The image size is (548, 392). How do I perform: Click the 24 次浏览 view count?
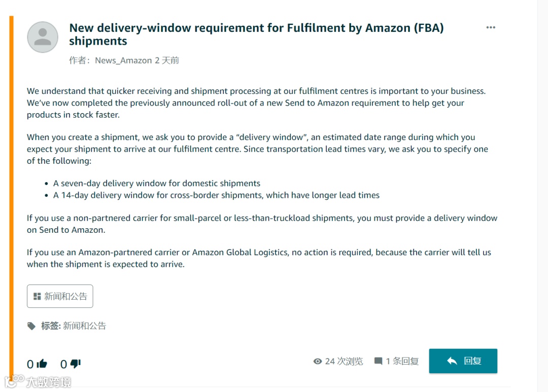tap(344, 361)
